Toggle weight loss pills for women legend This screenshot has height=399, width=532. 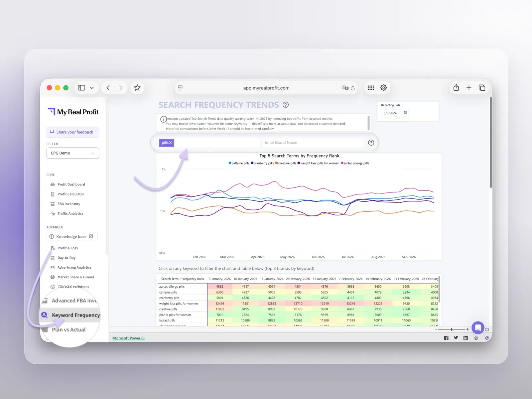(x=318, y=163)
